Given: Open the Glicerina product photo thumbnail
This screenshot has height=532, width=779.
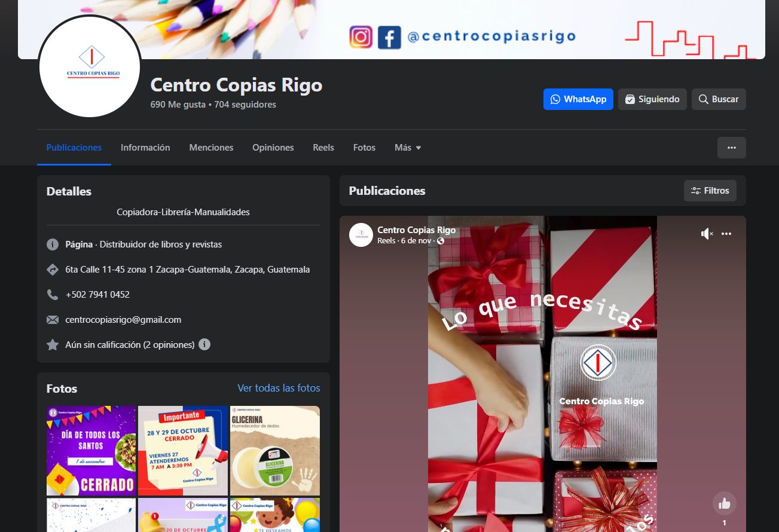Looking at the screenshot, I should pyautogui.click(x=275, y=451).
